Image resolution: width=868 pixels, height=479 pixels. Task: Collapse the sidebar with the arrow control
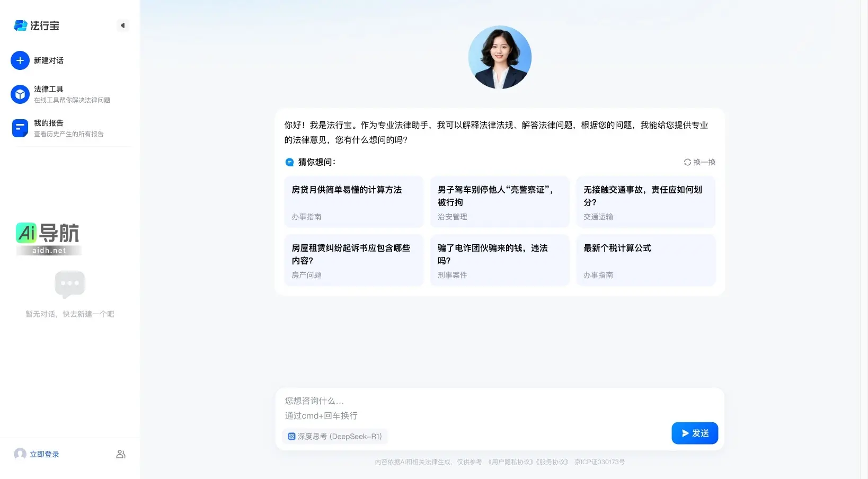click(123, 25)
